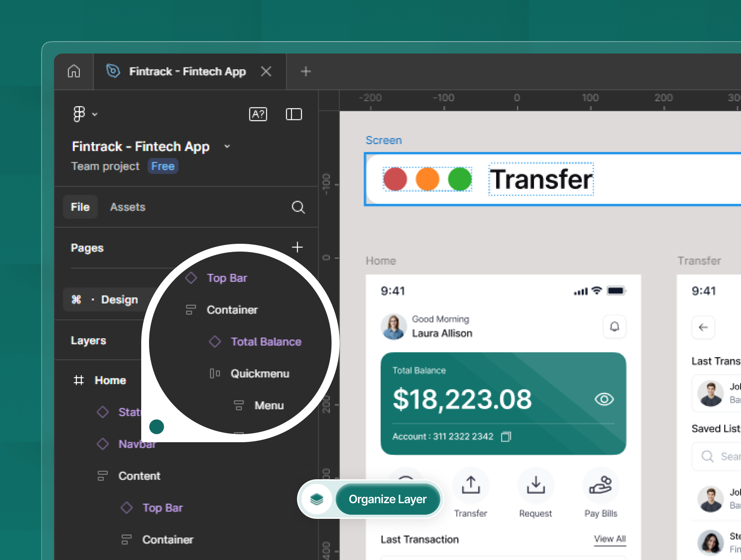The width and height of the screenshot is (741, 560).
Task: Click the home icon in tab bar
Action: pyautogui.click(x=74, y=71)
